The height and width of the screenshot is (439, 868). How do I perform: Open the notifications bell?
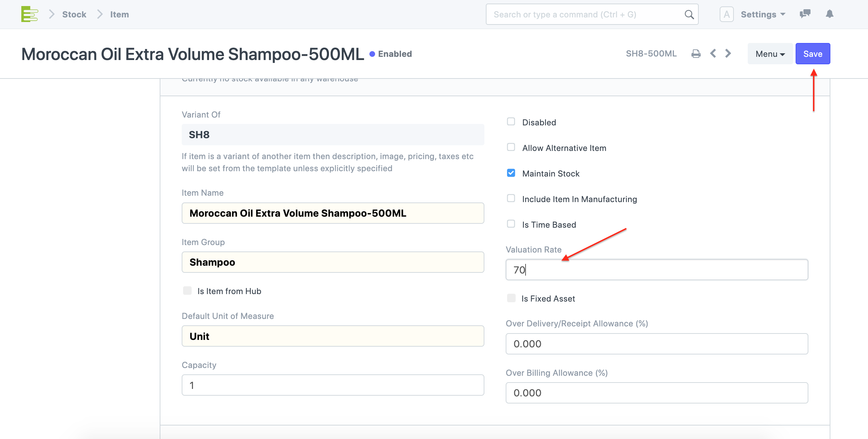[829, 14]
